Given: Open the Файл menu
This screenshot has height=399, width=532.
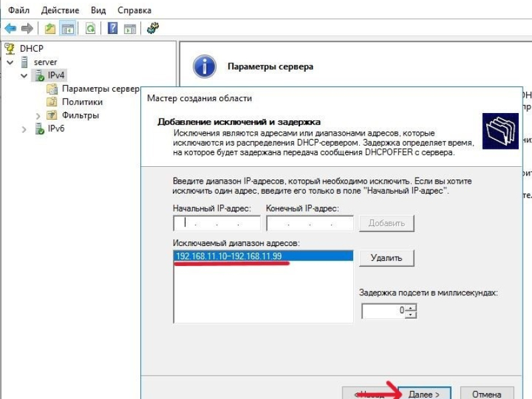Looking at the screenshot, I should click(x=19, y=10).
